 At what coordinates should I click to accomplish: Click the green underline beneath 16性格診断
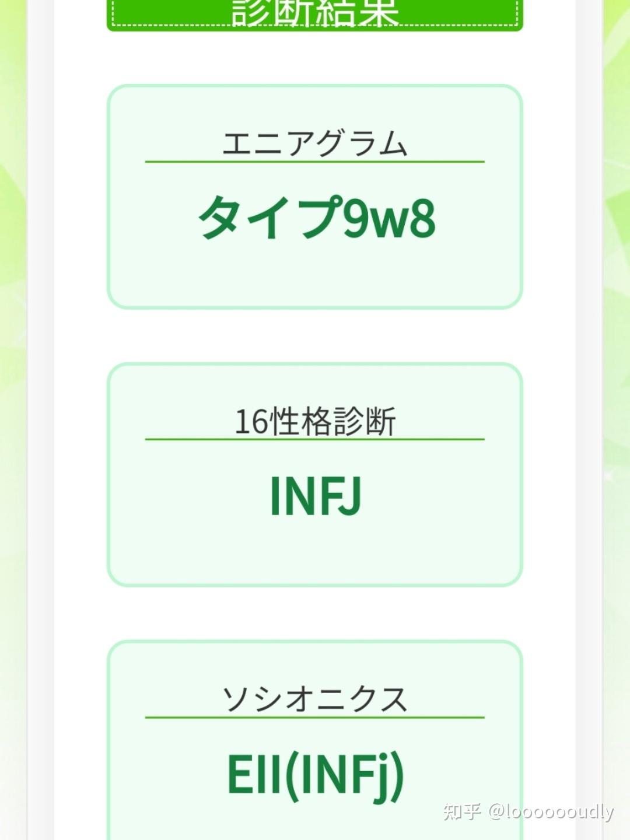click(x=314, y=439)
